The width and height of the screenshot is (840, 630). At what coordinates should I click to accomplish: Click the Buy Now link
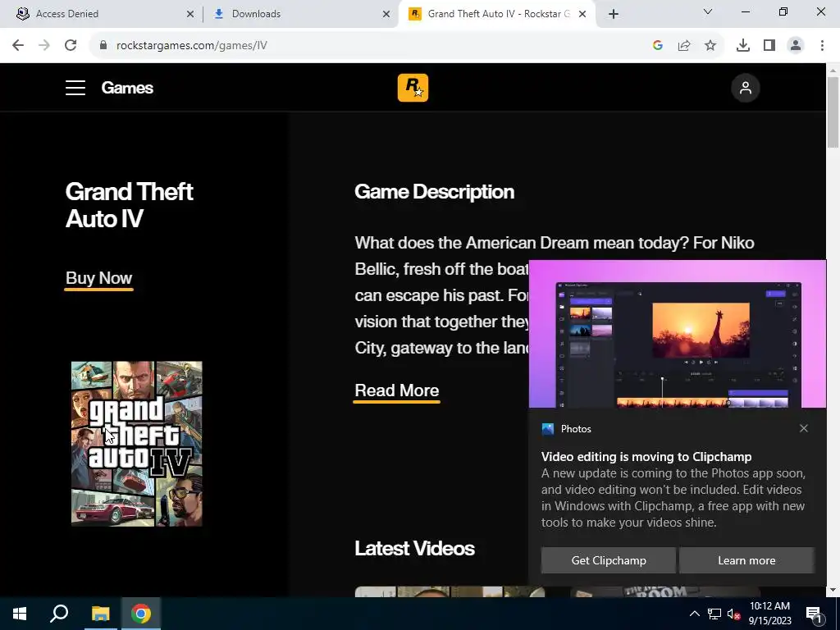[98, 278]
